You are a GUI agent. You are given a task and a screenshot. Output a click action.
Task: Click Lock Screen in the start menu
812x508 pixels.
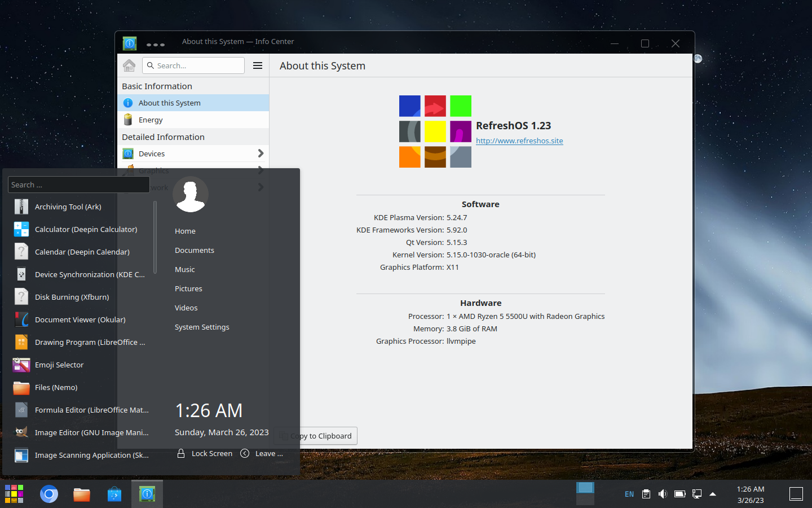pyautogui.click(x=205, y=453)
